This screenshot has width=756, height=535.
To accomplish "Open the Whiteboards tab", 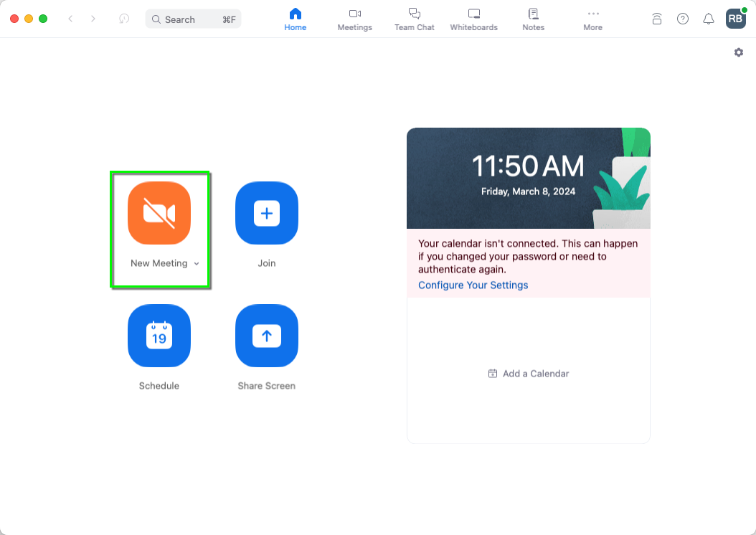I will pos(473,19).
